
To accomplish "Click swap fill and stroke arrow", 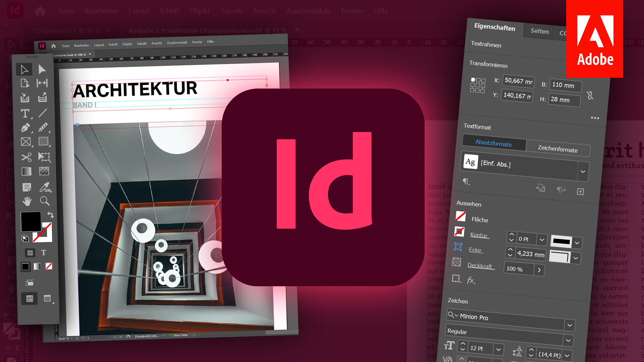I will coord(50,215).
